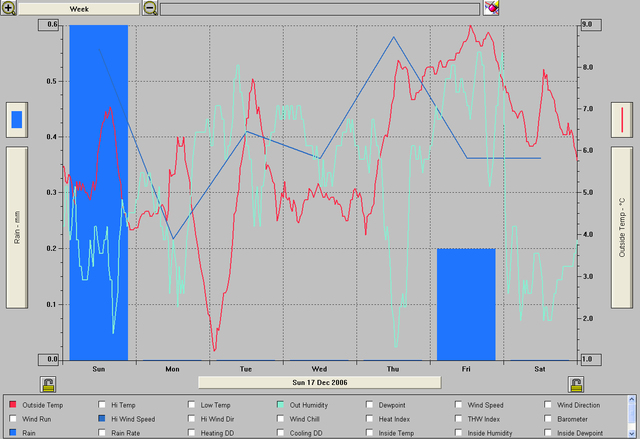Enable the Dewpoint checkbox
Screen dimensions: 640x439
pyautogui.click(x=372, y=405)
